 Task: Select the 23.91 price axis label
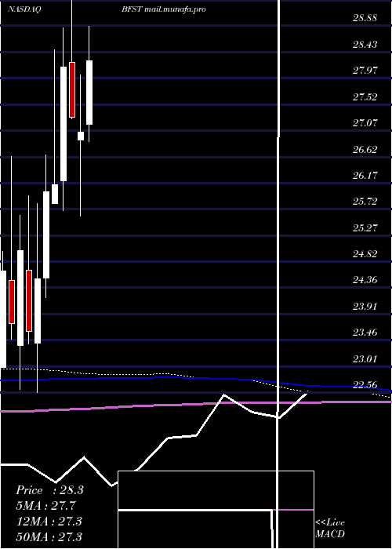[365, 306]
